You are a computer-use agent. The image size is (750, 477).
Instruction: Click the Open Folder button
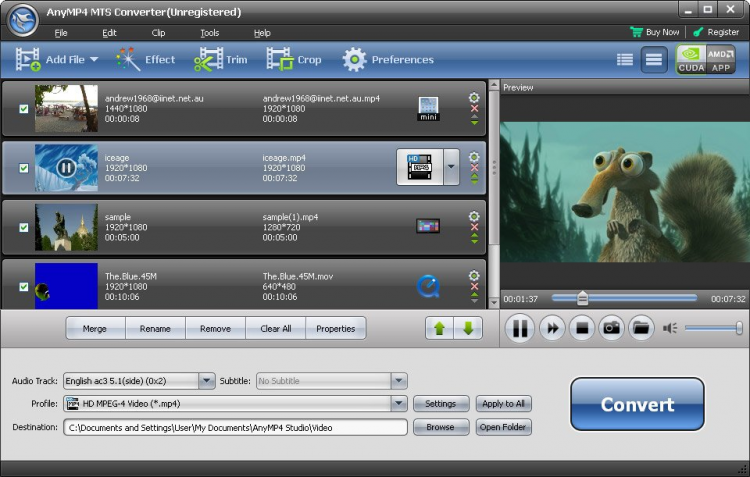(503, 427)
